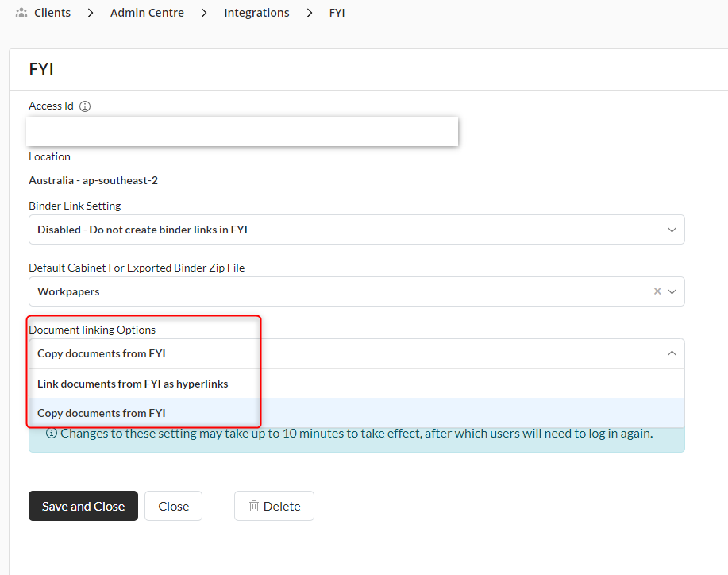This screenshot has height=575, width=728.
Task: Click the trash icon on Delete
Action: (x=253, y=506)
